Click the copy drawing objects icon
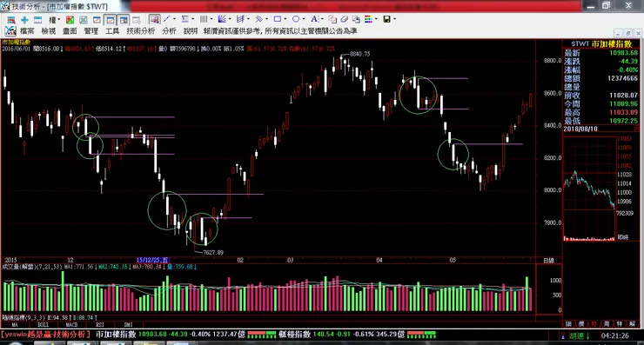This screenshot has width=644, height=345. [x=332, y=19]
